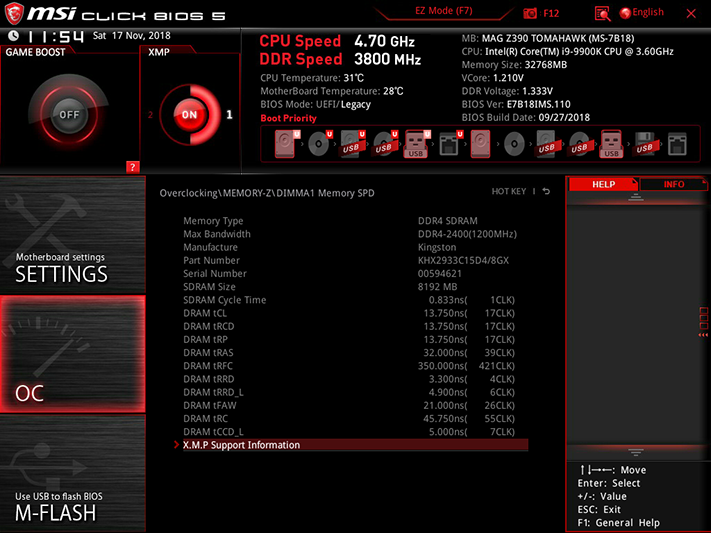Viewport: 711px width, 533px height.
Task: Select USB floppy boot device icon
Action: pyautogui.click(x=644, y=144)
